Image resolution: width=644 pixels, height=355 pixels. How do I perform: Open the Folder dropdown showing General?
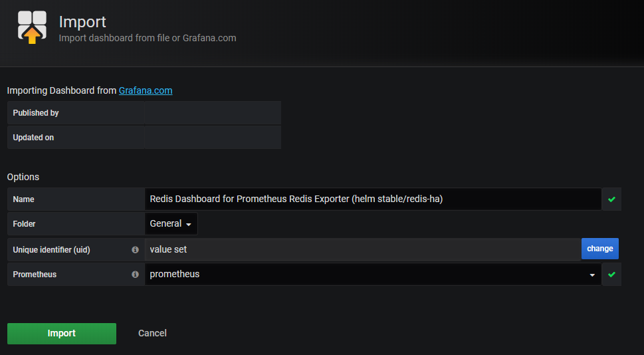pyautogui.click(x=171, y=223)
